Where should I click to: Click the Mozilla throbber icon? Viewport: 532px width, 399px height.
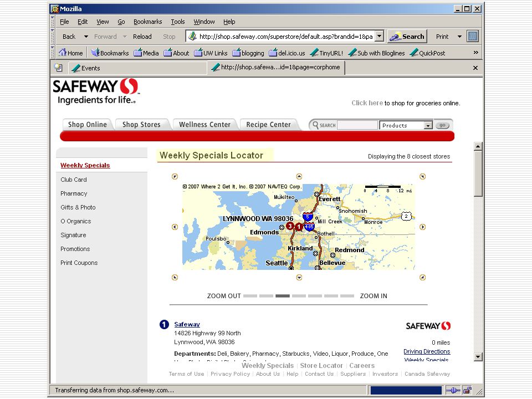pos(473,37)
